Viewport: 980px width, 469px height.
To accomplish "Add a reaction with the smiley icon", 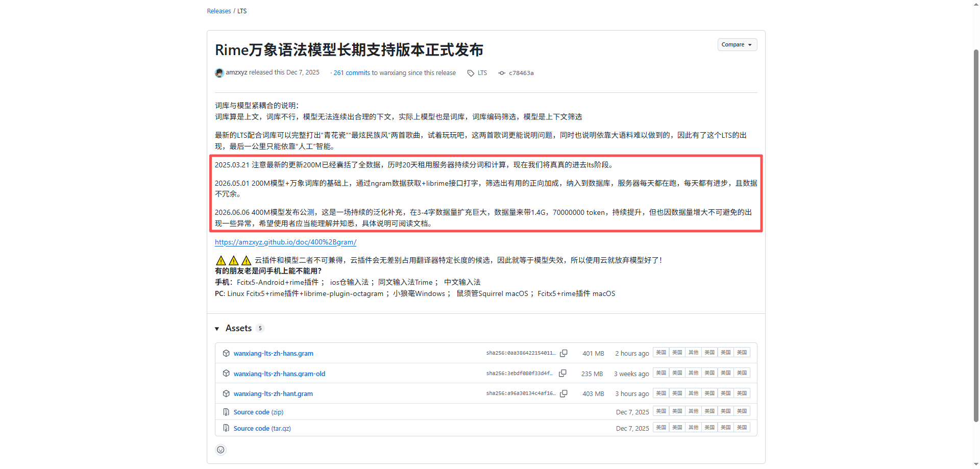I will (x=220, y=450).
